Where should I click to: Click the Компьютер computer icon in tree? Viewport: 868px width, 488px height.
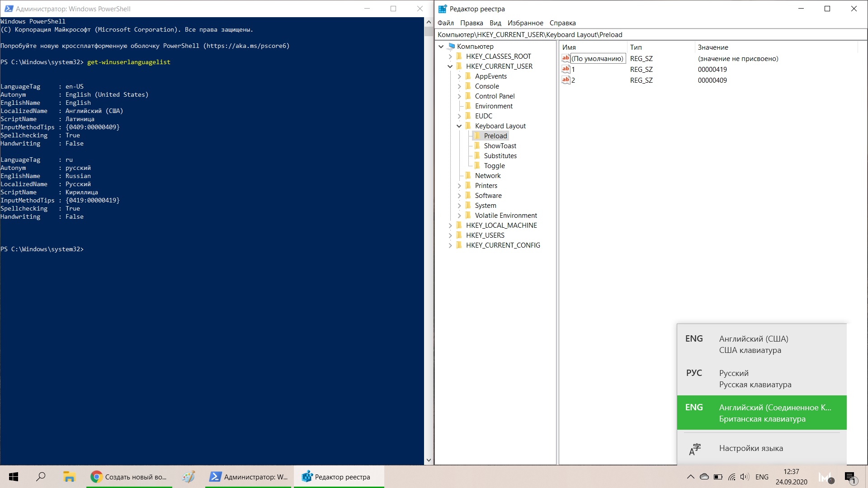click(x=451, y=47)
